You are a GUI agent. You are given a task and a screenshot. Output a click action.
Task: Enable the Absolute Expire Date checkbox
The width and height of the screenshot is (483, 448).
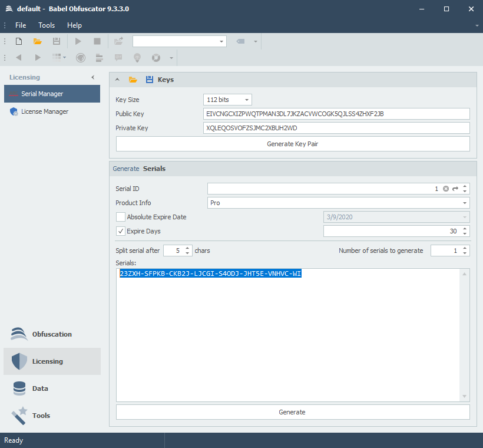coord(120,217)
